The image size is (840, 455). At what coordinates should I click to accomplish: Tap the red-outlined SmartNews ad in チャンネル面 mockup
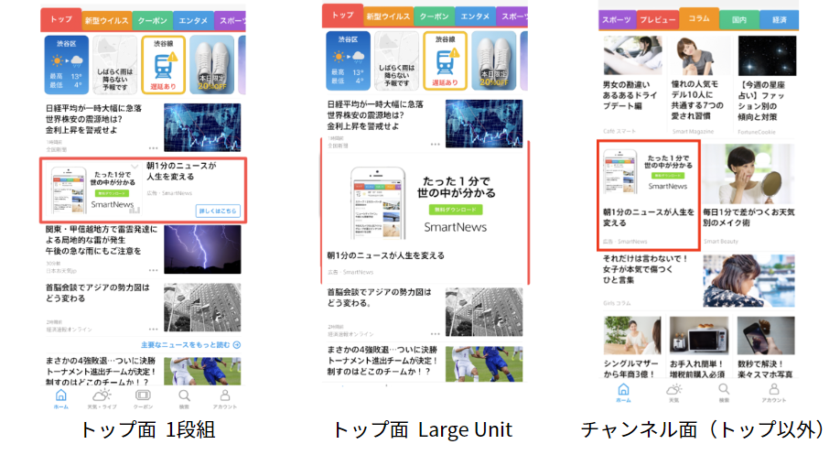pyautogui.click(x=648, y=195)
